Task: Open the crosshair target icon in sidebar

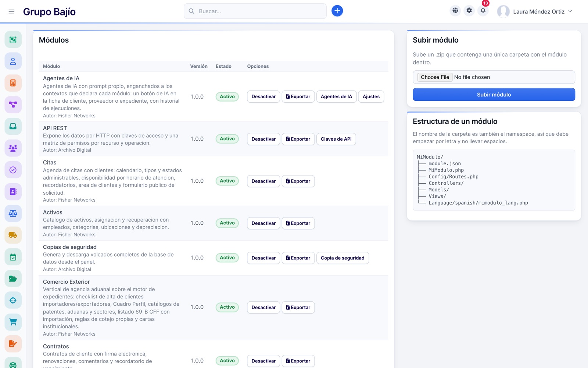Action: point(13,300)
